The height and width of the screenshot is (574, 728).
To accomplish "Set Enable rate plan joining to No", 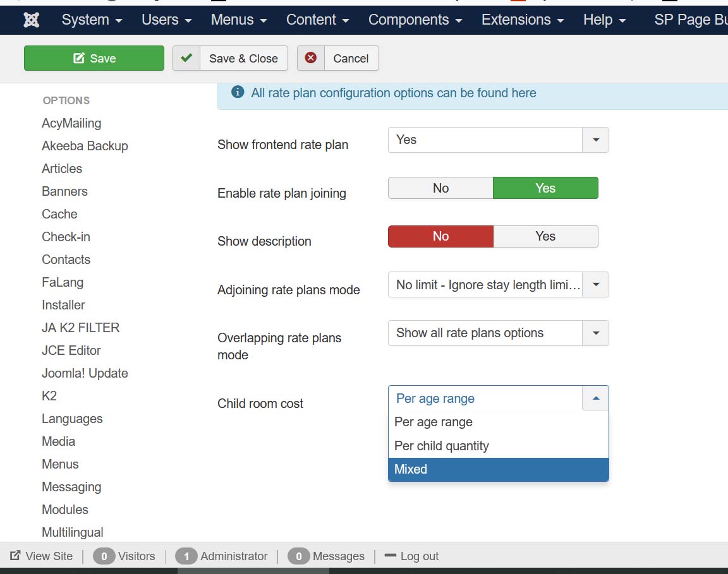I will point(440,188).
